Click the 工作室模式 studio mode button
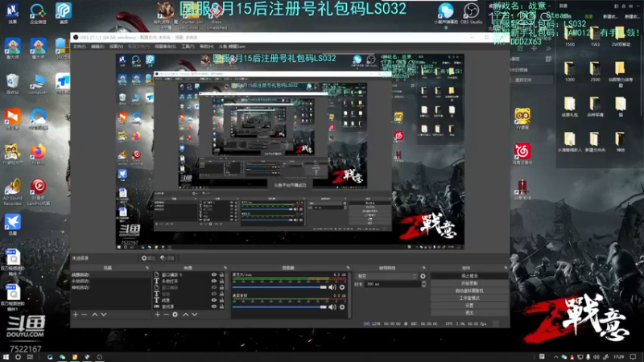The image size is (644, 362). [469, 298]
